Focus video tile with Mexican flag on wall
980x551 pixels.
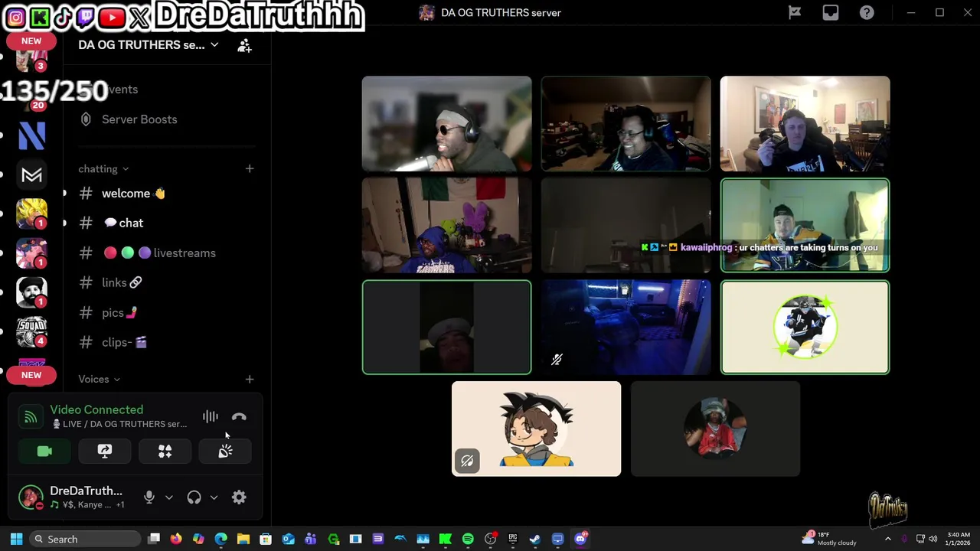[x=446, y=225]
